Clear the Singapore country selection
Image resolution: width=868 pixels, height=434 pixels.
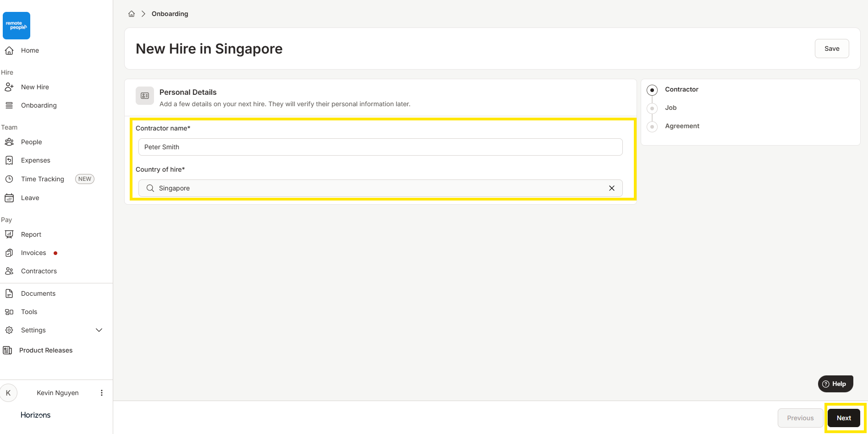coord(611,188)
